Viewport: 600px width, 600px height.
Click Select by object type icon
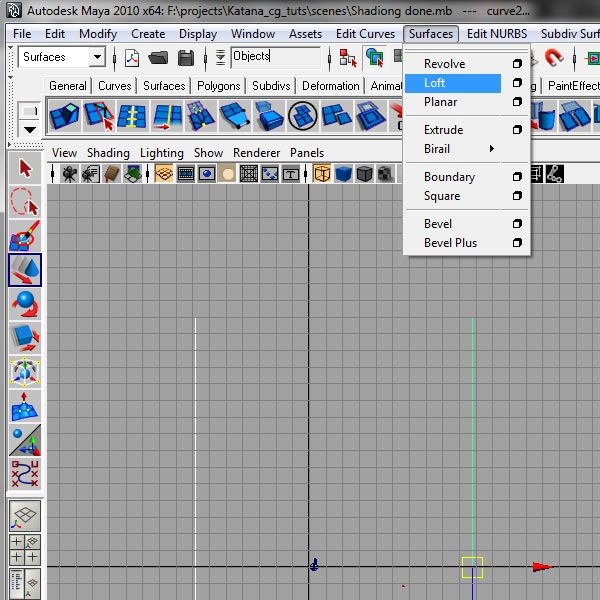click(x=375, y=58)
